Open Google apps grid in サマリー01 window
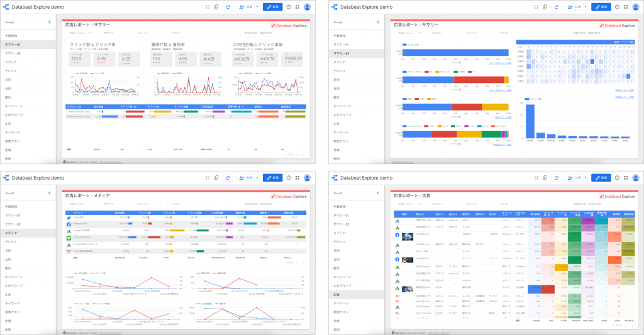Screen dimensions: 644x335 click(297, 7)
